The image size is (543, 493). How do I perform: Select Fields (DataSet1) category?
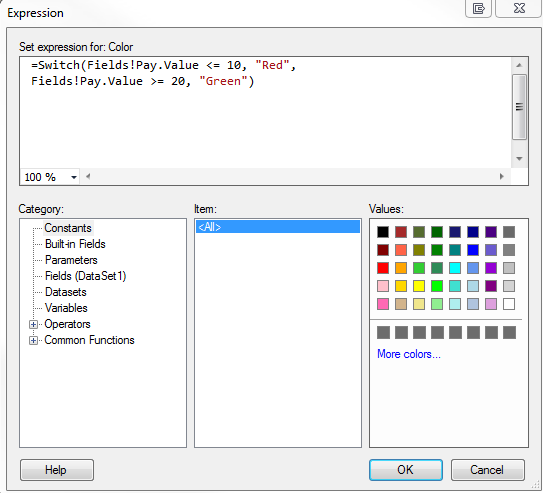pyautogui.click(x=86, y=276)
